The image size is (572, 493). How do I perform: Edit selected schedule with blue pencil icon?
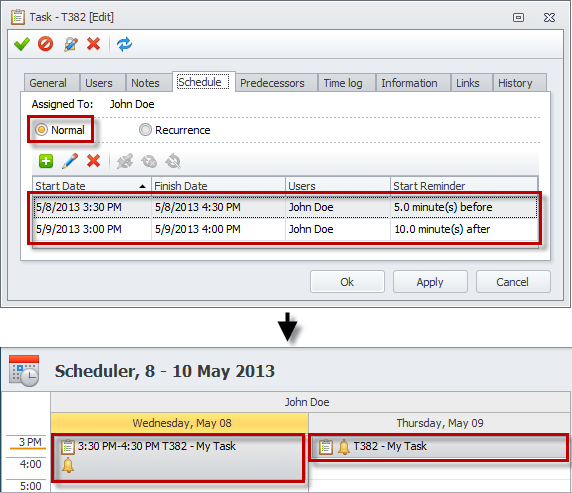pyautogui.click(x=70, y=161)
